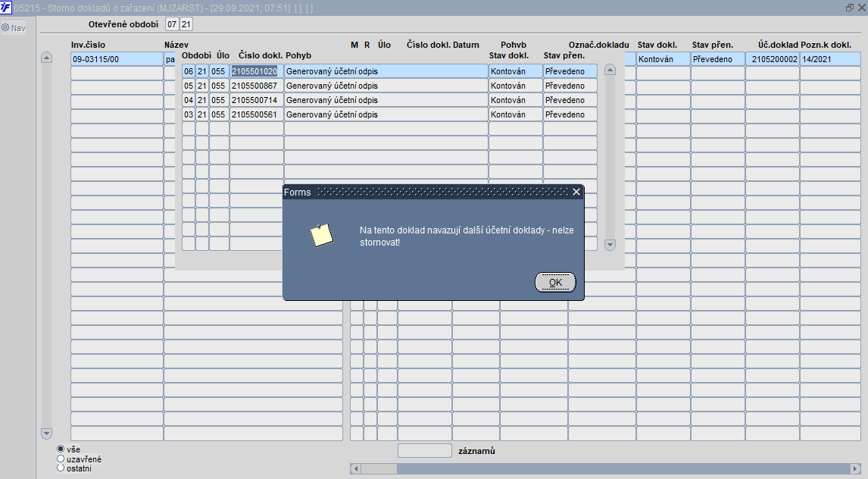Close the Forms dialog with X
This screenshot has height=479, width=868.
[576, 193]
